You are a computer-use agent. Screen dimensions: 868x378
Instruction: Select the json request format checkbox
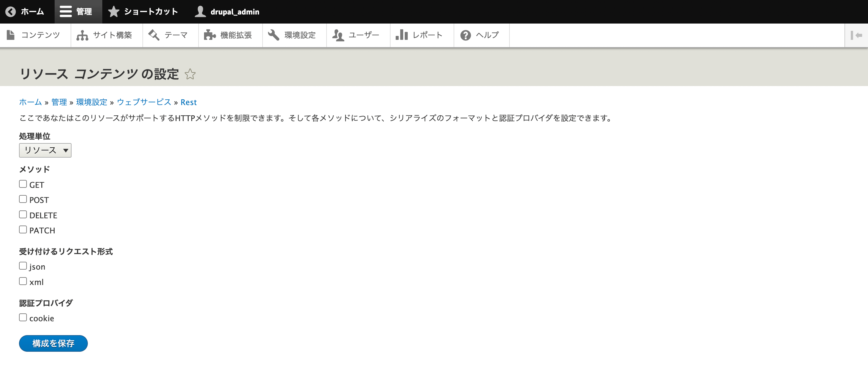pyautogui.click(x=23, y=266)
